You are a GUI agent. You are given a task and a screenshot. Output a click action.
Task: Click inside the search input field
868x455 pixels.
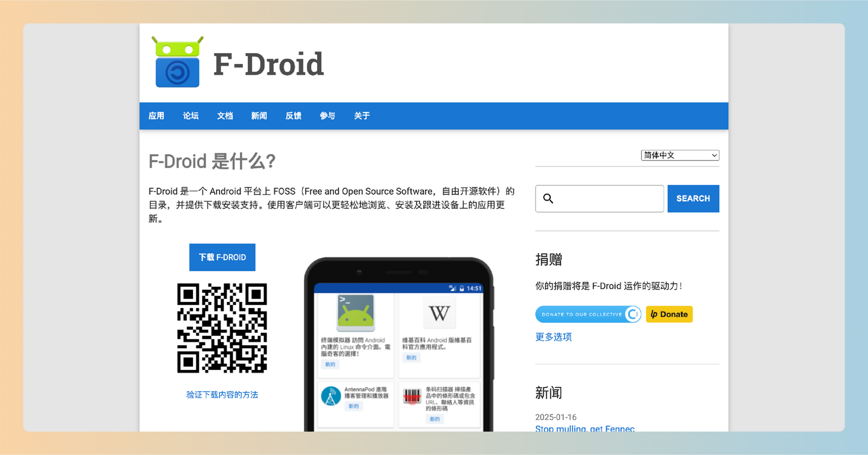pyautogui.click(x=597, y=198)
